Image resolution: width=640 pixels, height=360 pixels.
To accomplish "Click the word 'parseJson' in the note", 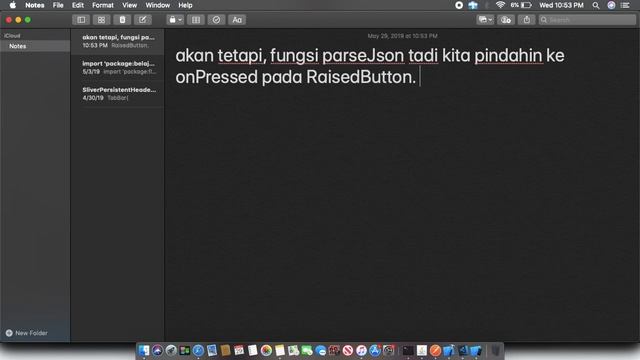I will pyautogui.click(x=363, y=56).
